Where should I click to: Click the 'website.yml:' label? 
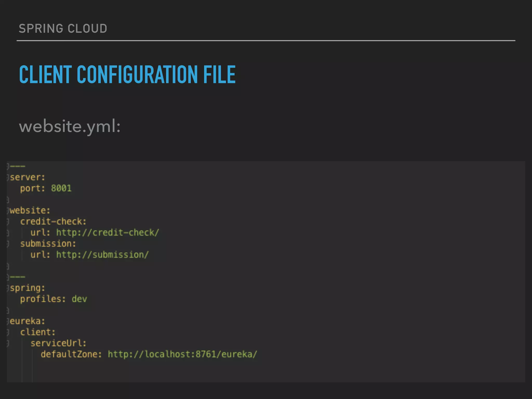click(70, 127)
